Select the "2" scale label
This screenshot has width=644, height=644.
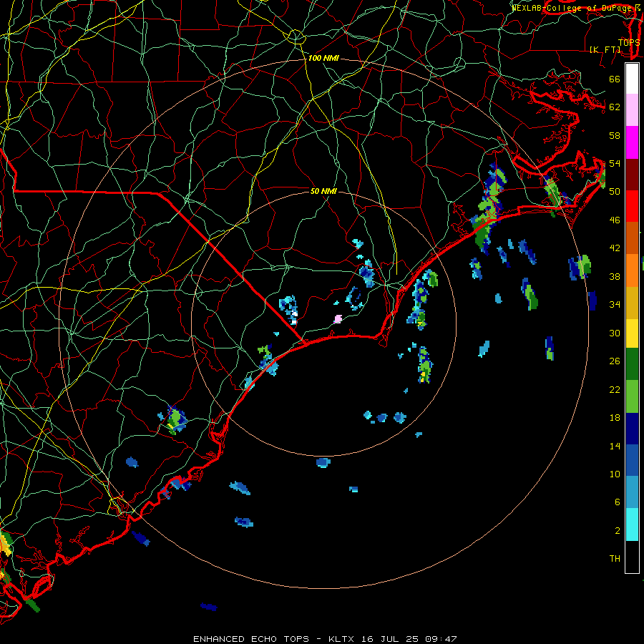point(617,531)
